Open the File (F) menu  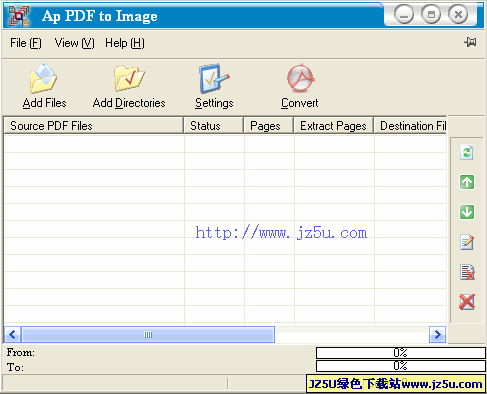26,43
